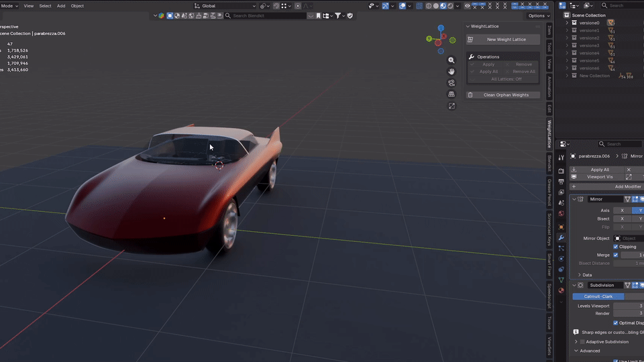The image size is (644, 362).
Task: Open the View Layer properties icon
Action: coord(561,192)
